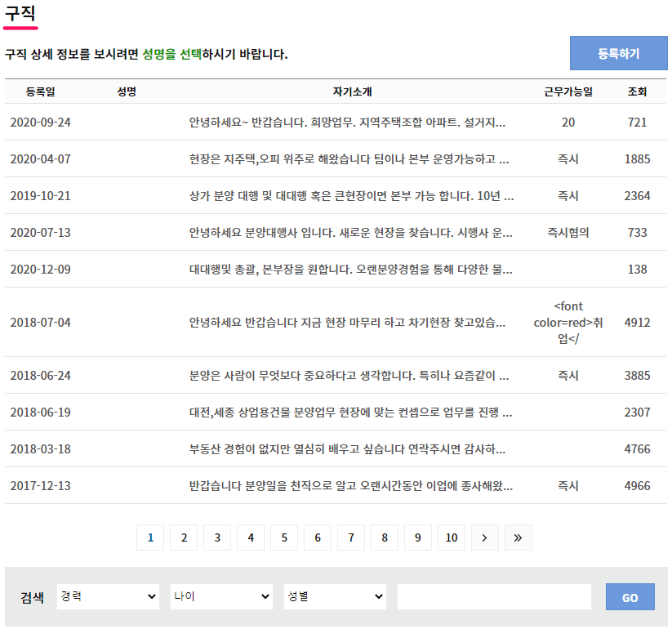This screenshot has width=672, height=629.
Task: Click the '<font color=red>취업</' cell
Action: coord(568,323)
